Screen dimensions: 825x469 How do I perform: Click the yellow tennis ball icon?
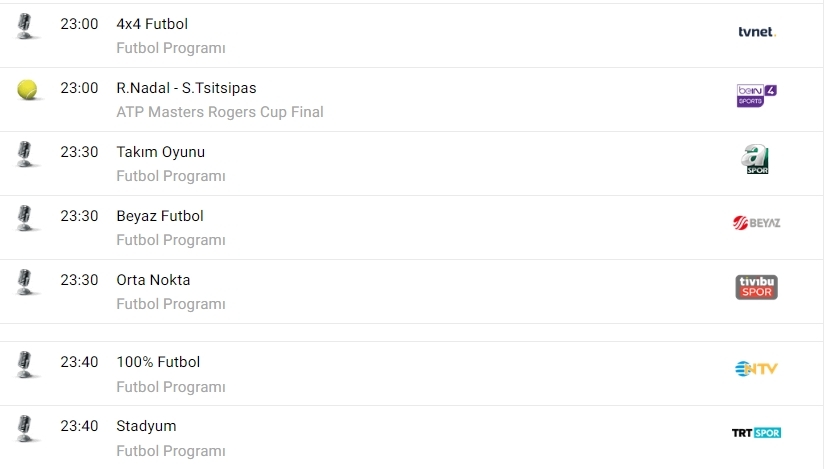(x=27, y=90)
